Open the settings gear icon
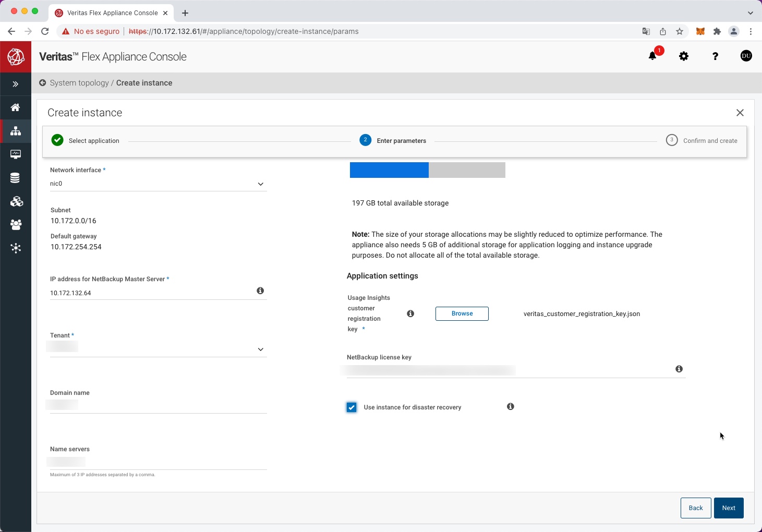 click(x=684, y=56)
